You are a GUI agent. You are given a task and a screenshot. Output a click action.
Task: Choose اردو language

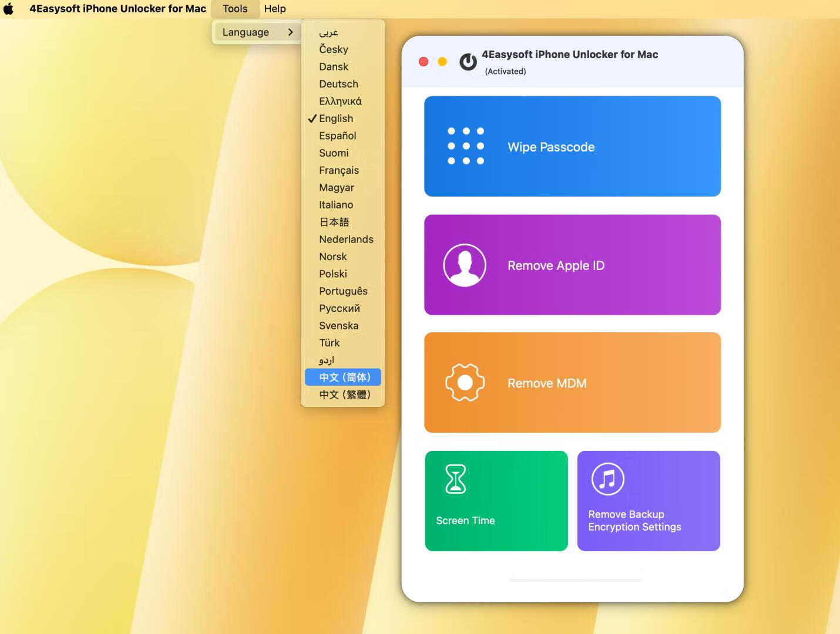click(343, 360)
